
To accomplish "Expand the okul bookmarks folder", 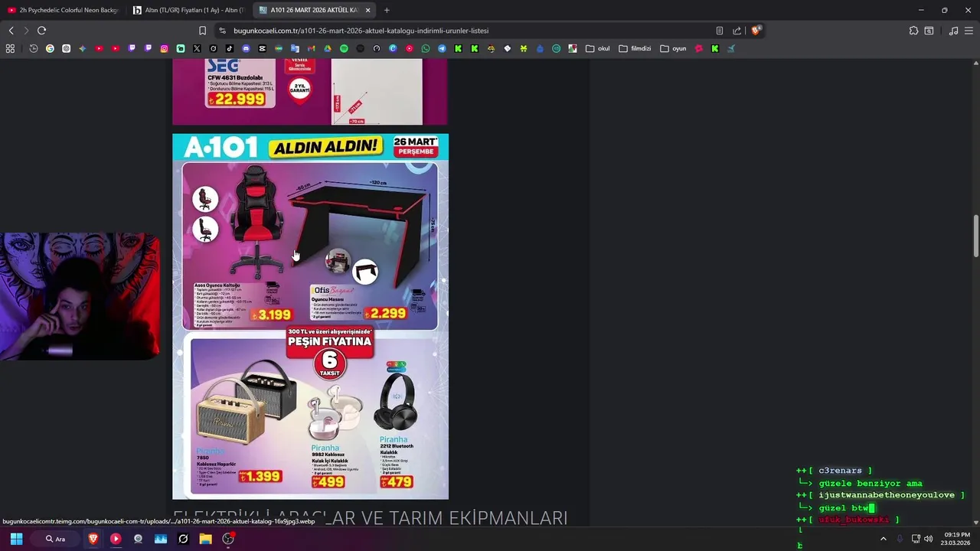I will tap(598, 48).
